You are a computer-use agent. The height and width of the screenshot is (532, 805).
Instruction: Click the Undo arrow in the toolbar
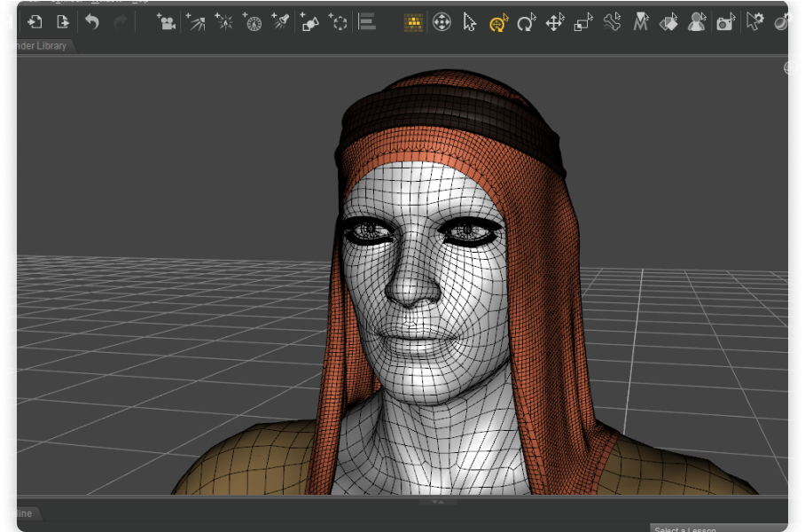[x=92, y=22]
